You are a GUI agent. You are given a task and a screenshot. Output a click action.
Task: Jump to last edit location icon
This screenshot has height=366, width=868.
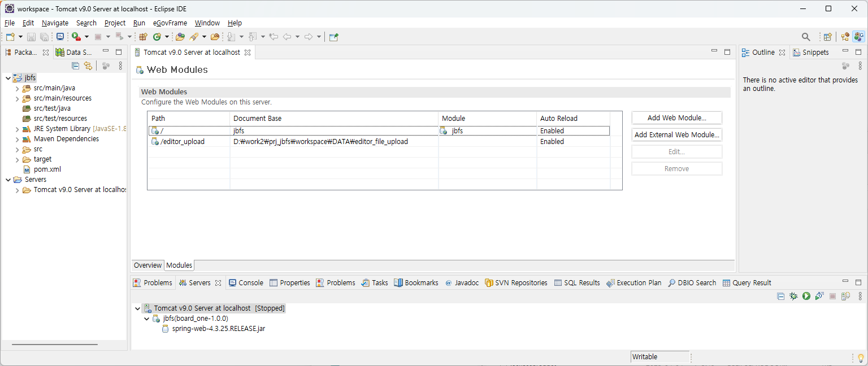274,37
